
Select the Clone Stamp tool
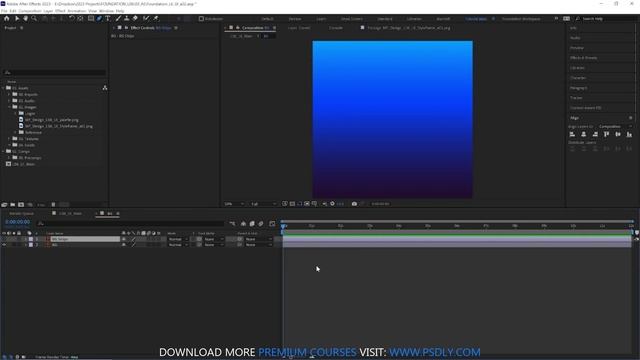pyautogui.click(x=127, y=18)
